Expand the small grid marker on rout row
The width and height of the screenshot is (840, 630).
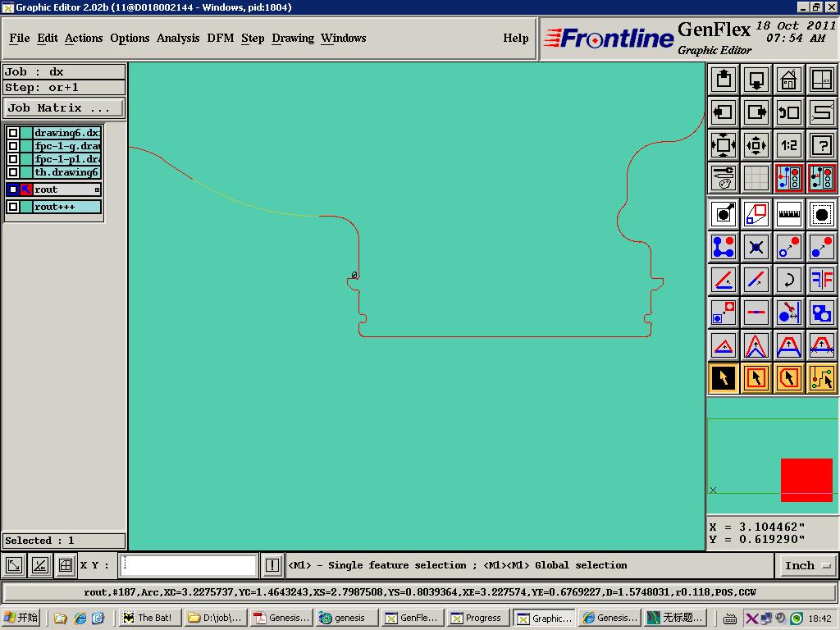pyautogui.click(x=97, y=189)
